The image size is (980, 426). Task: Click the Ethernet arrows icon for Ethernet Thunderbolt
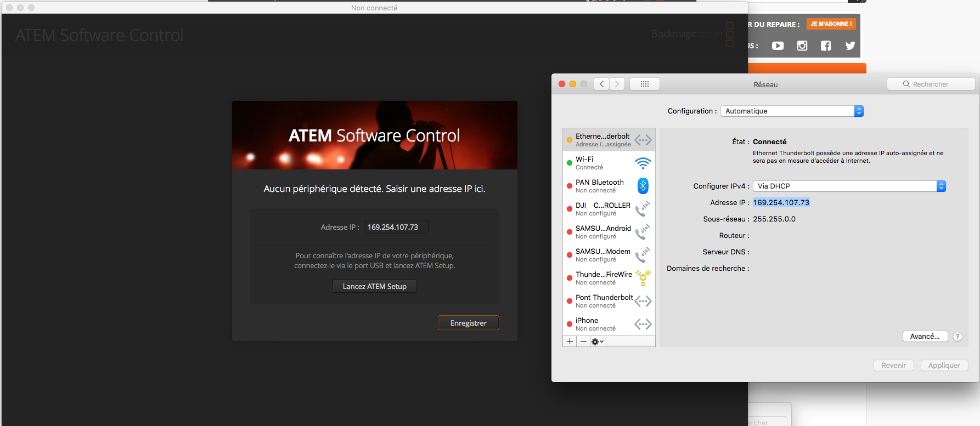tap(643, 140)
